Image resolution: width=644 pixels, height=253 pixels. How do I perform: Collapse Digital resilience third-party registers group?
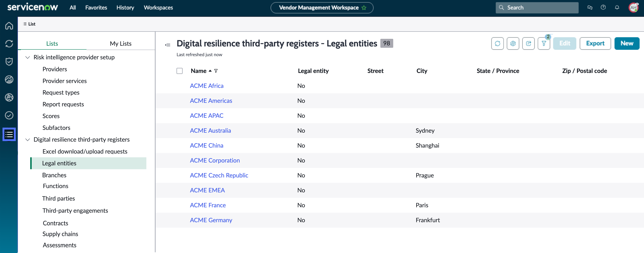click(28, 140)
